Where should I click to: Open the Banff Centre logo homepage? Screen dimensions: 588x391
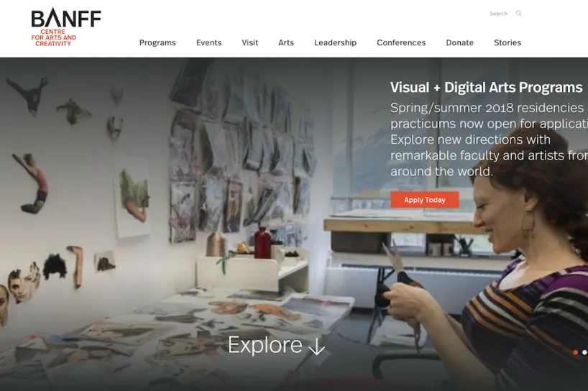coord(66,27)
